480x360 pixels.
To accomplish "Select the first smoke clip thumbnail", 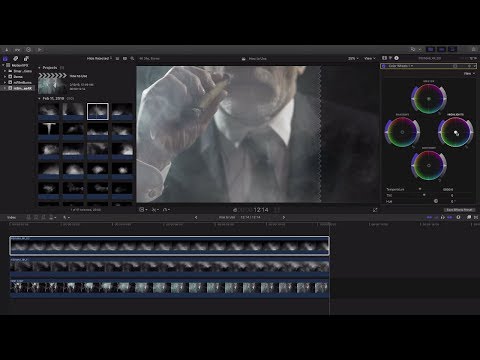I will [49, 111].
